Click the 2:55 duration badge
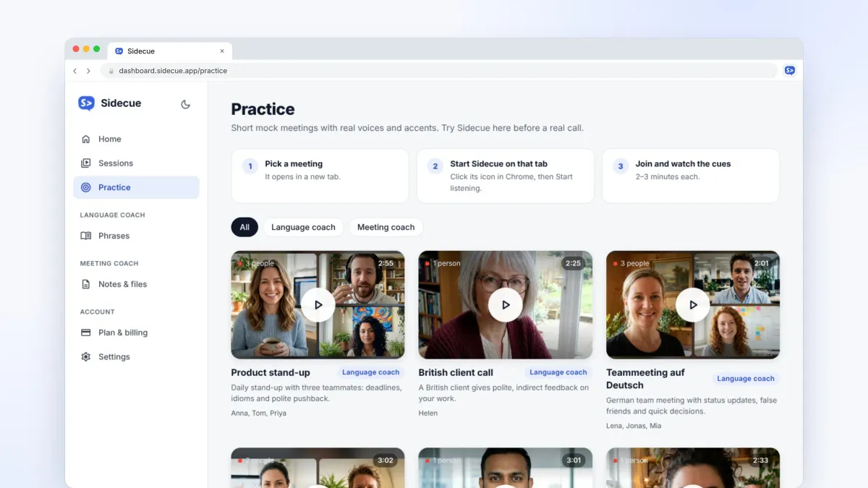Viewport: 868px width, 488px height. point(386,263)
